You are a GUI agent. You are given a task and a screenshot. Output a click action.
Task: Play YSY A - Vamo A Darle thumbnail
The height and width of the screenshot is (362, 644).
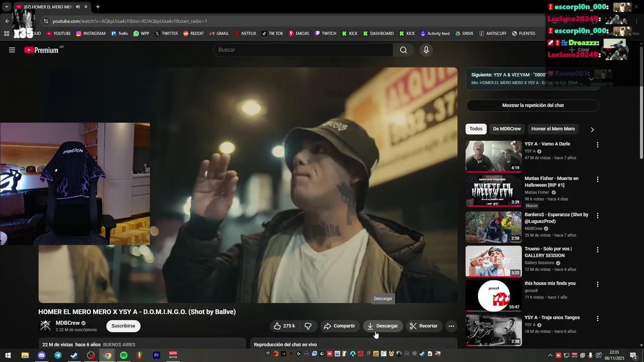[x=494, y=156]
